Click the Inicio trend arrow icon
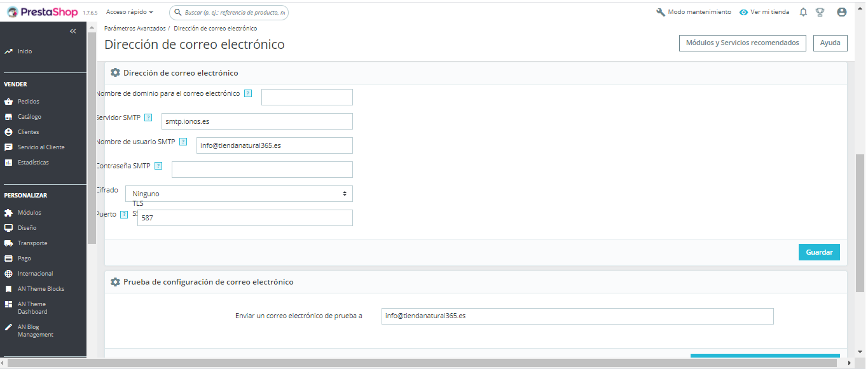 tap(8, 51)
